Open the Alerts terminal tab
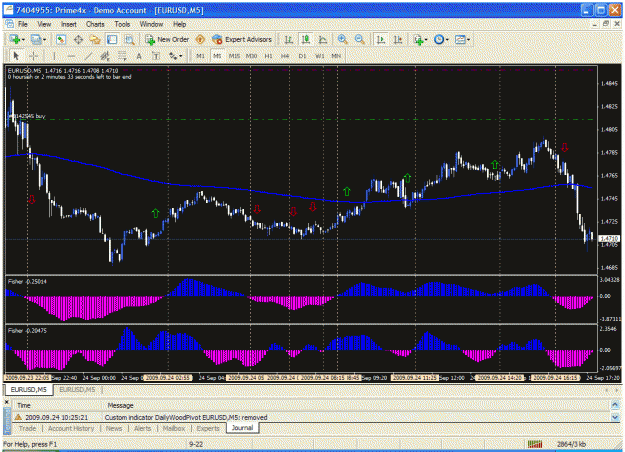 coord(142,428)
